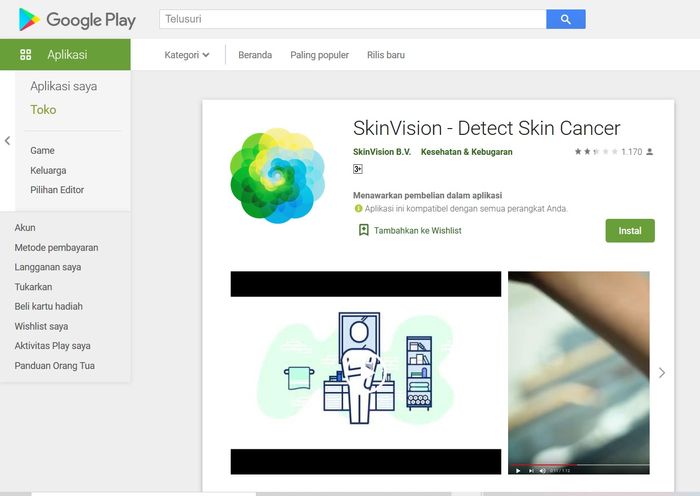This screenshot has width=700, height=496.
Task: Open the Rilis baru tab
Action: coord(386,55)
